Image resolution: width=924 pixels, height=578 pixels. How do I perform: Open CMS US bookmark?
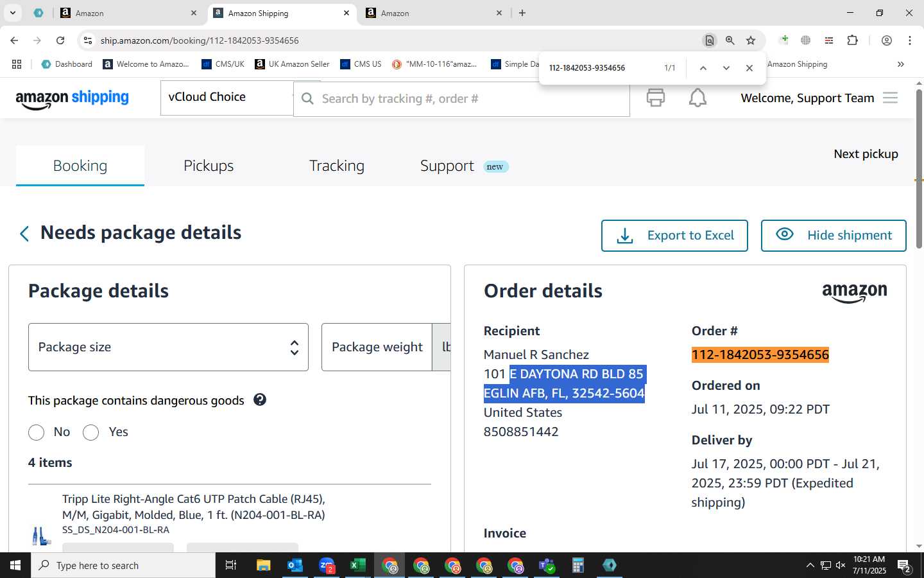361,64
